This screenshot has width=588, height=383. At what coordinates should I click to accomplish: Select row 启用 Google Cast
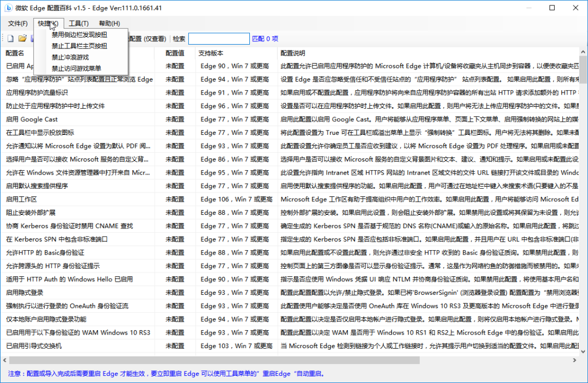(x=290, y=119)
